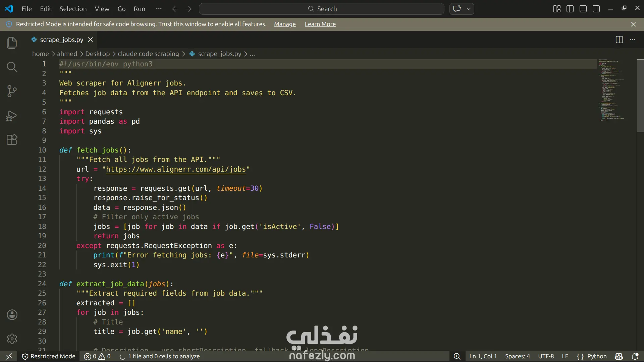
Task: Open editor More Actions ellipsis menu
Action: click(x=632, y=40)
